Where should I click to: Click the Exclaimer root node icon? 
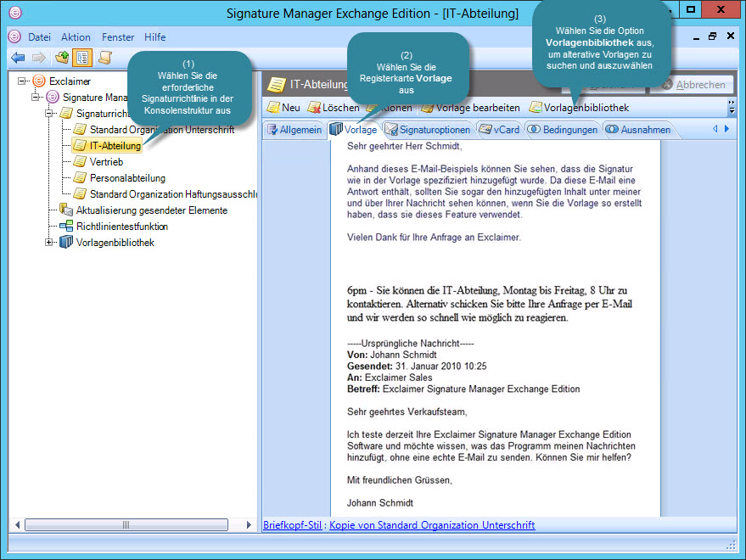click(39, 81)
